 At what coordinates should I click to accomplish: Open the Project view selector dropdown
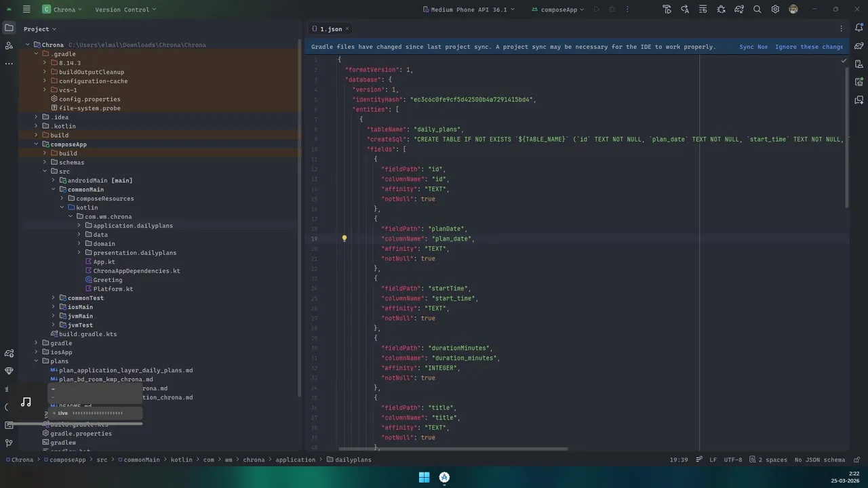tap(40, 29)
